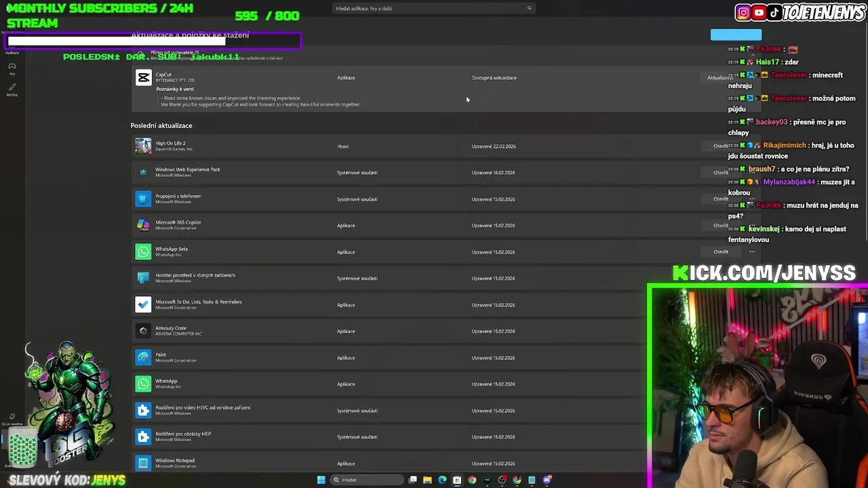Click the 'Dostupná aktualizace' status for CapCut
Viewport: 868px width, 488px height.
pos(494,77)
